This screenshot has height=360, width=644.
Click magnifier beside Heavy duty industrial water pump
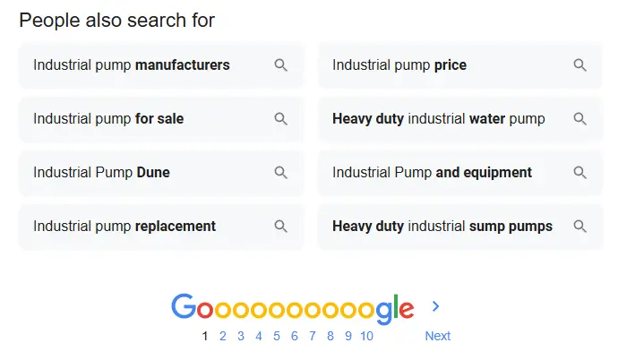580,119
